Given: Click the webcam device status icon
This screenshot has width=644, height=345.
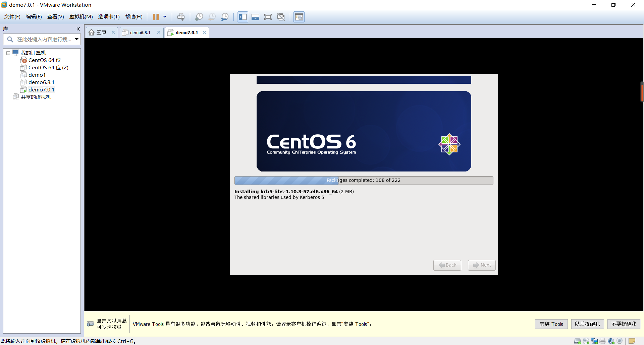Looking at the screenshot, I should coord(620,341).
